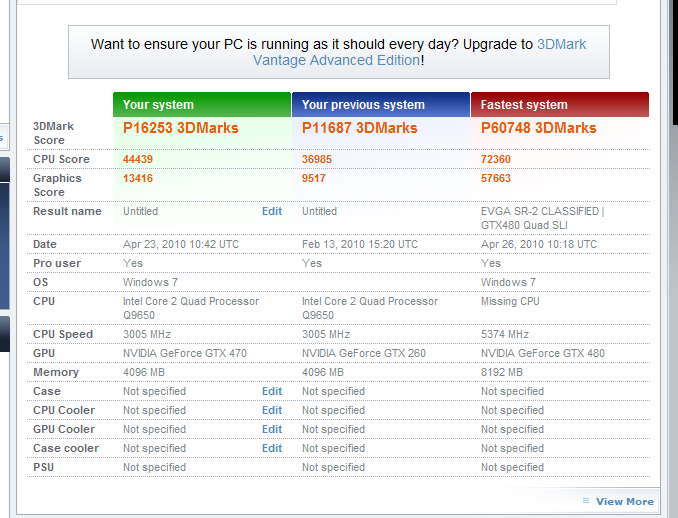Click the P16253 3DMarks score
678x518 pixels.
click(181, 128)
